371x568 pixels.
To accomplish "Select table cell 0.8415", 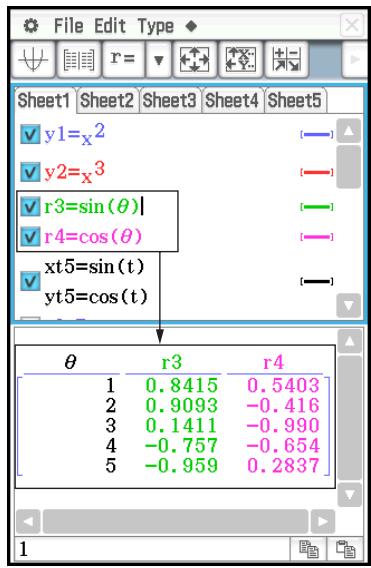I will pyautogui.click(x=182, y=385).
